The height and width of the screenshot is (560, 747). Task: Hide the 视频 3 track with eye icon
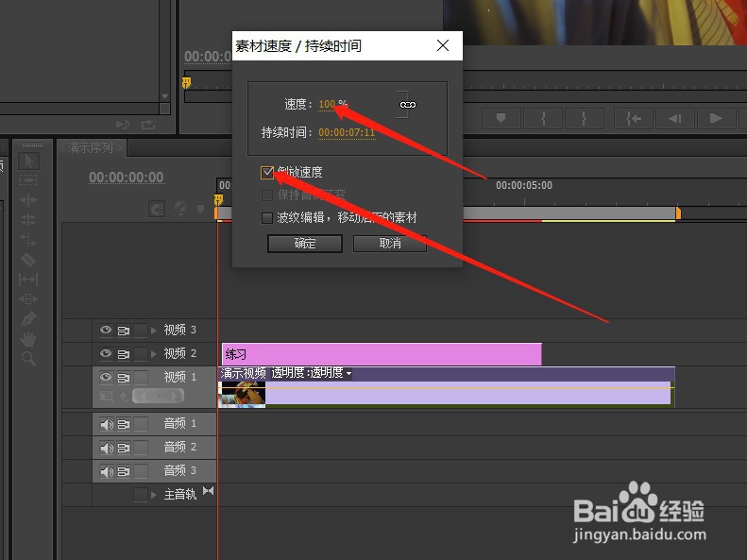click(106, 330)
